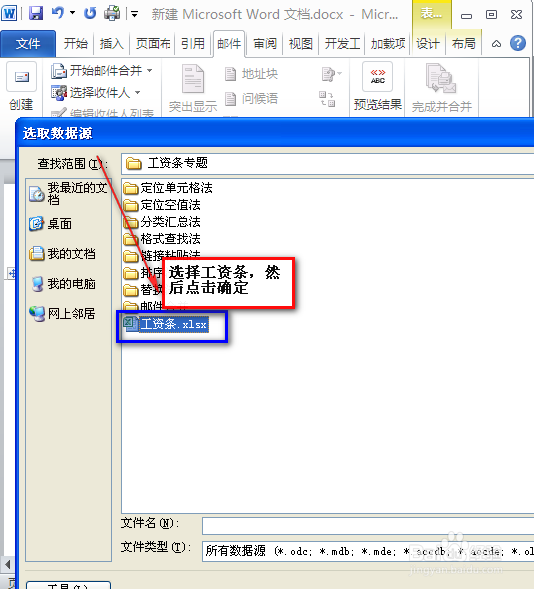The image size is (534, 589).
Task: Open the 文件类型 combo box
Action: click(x=368, y=551)
